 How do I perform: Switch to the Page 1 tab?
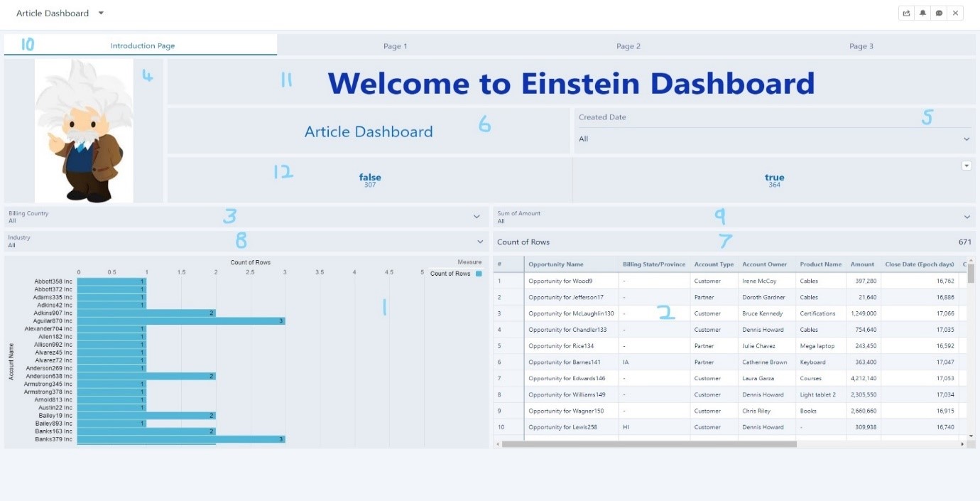pyautogui.click(x=395, y=46)
